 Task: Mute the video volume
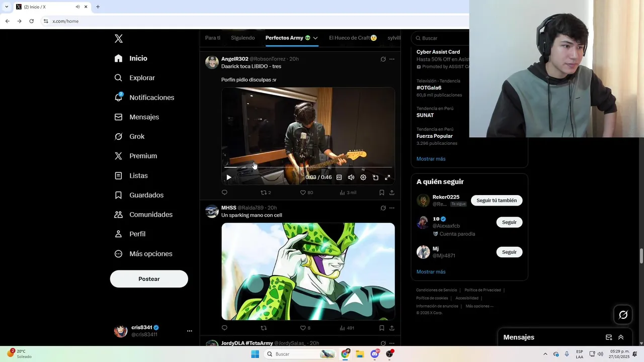351,177
